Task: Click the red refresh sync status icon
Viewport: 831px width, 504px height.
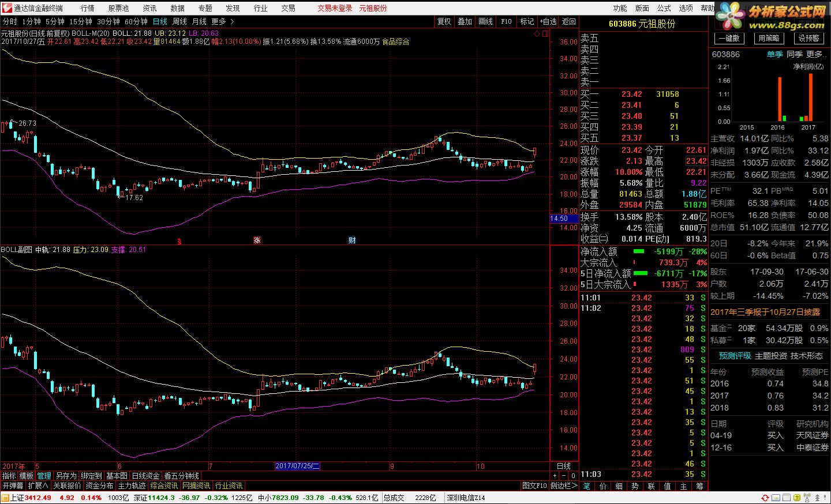Action: click(x=765, y=498)
